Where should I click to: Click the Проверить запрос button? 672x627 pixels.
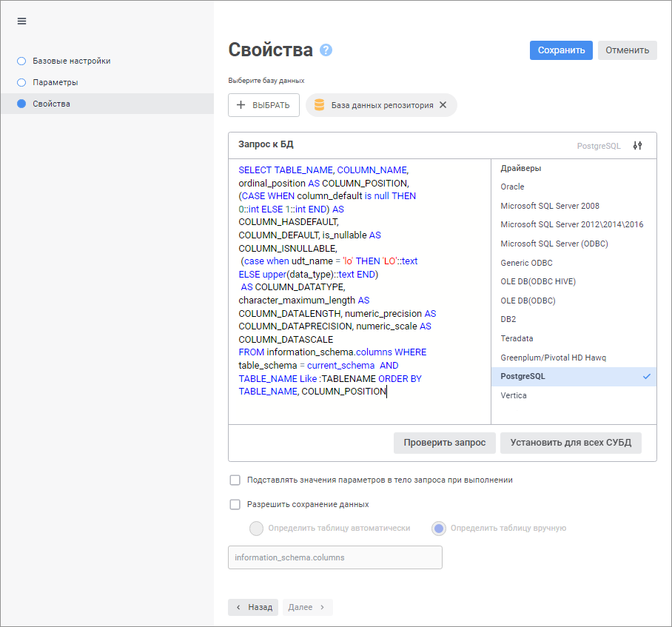444,443
